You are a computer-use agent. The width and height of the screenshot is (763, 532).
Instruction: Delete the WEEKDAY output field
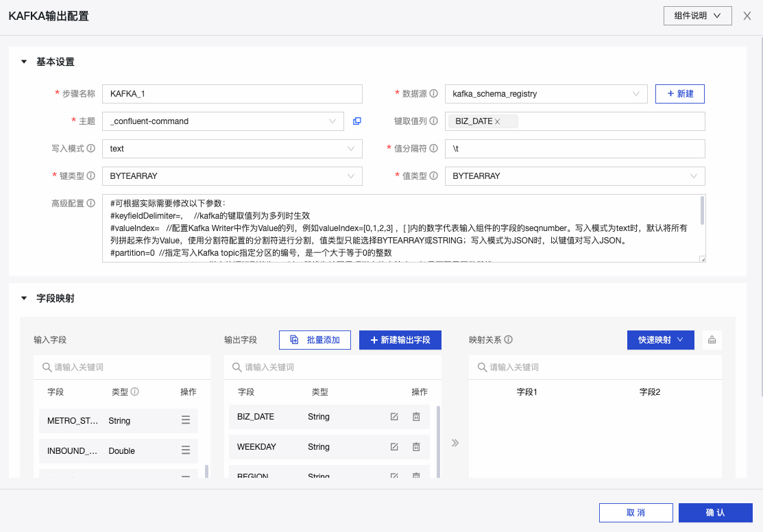(x=416, y=447)
